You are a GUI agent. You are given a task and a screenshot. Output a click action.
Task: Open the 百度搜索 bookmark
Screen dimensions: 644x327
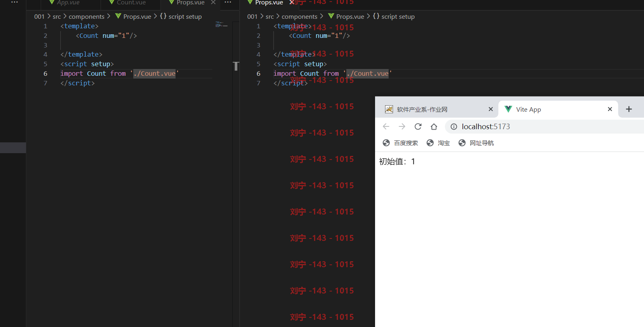click(400, 143)
